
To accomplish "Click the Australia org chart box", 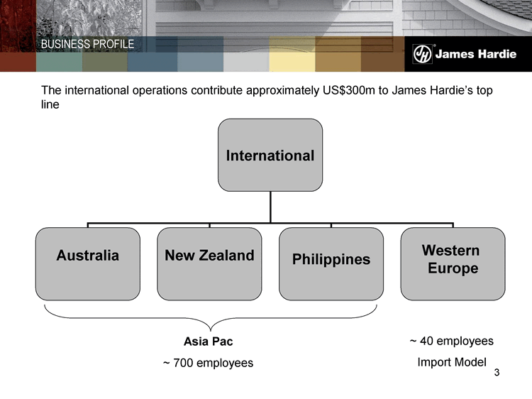I will [x=88, y=263].
